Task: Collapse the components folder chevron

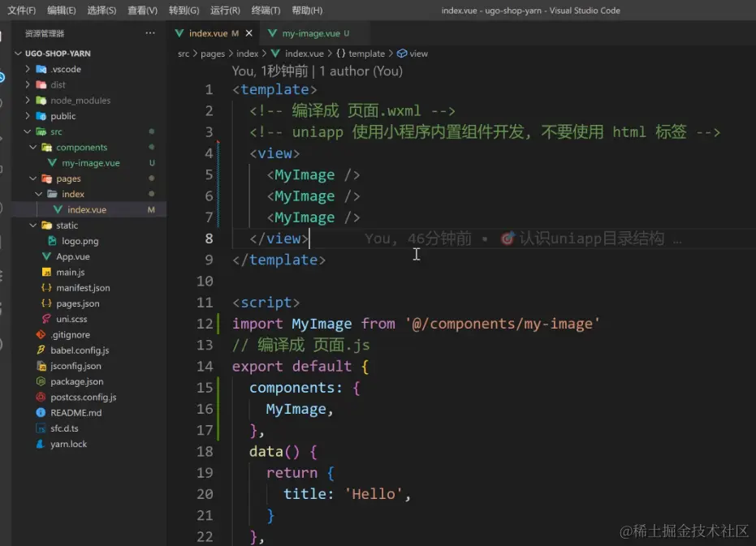Action: [33, 147]
